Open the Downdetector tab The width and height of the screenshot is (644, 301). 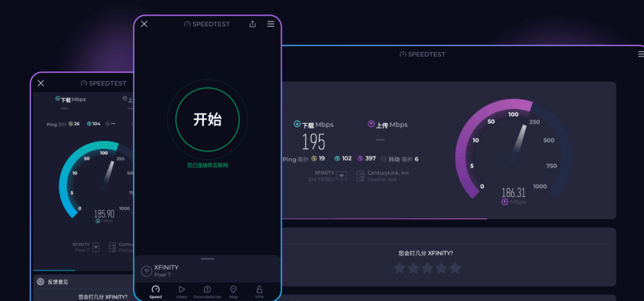point(208,292)
